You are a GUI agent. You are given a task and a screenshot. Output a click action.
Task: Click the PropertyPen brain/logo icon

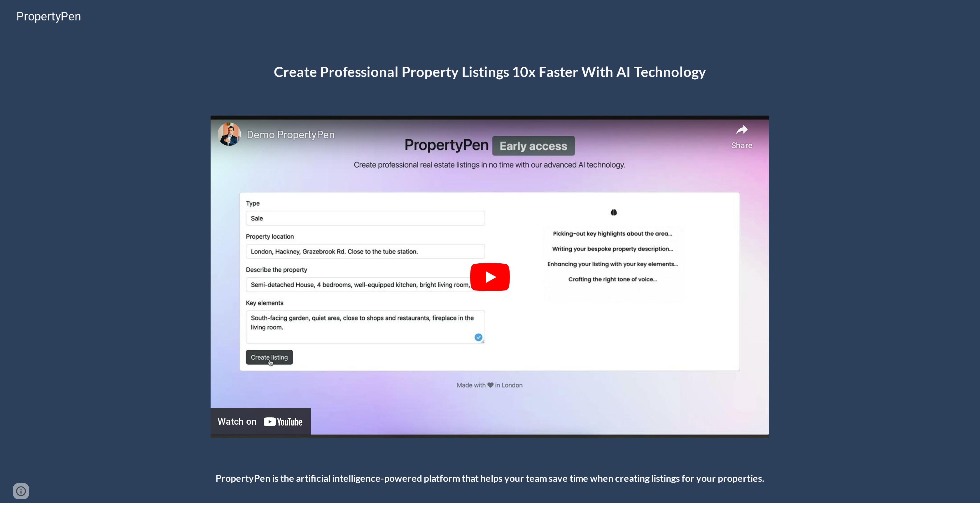pos(613,212)
